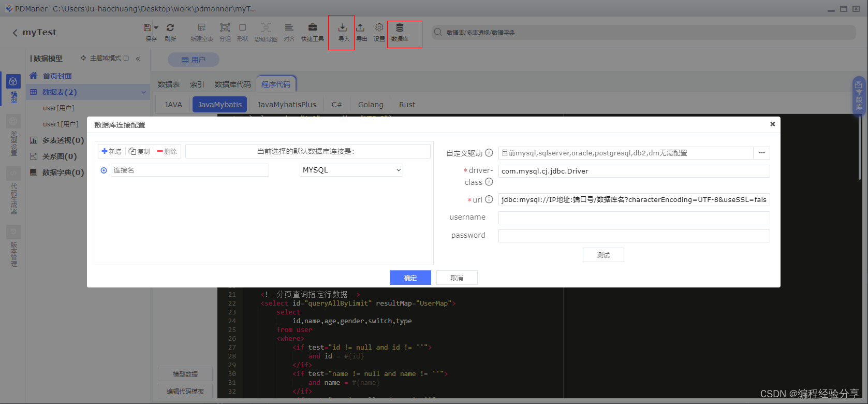The image size is (868, 404).
Task: Select the connection row radio button
Action: (104, 170)
